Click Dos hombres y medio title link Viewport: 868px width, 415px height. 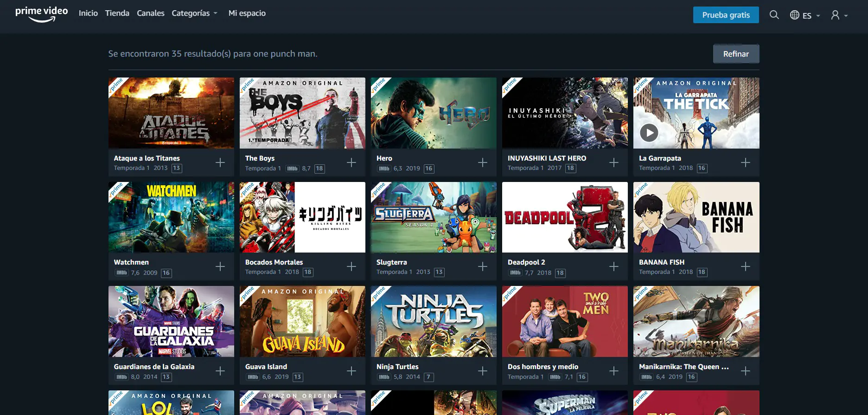pos(543,367)
